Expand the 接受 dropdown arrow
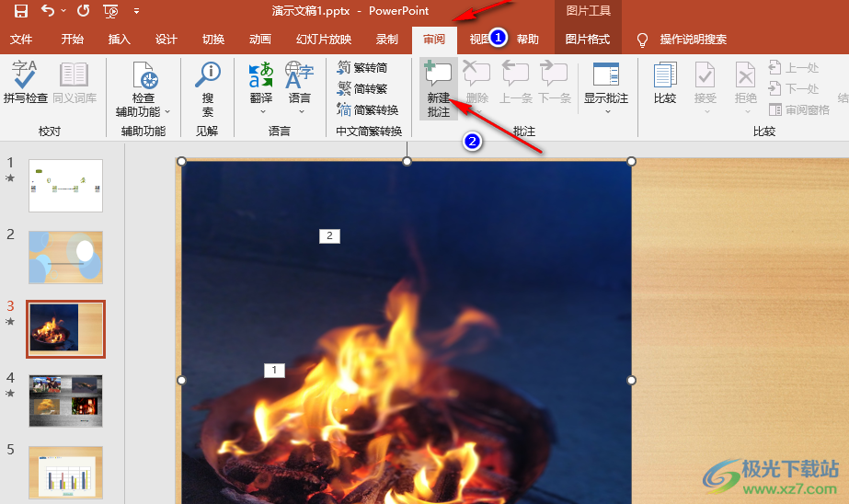Screen dimensions: 849x504 pyautogui.click(x=706, y=112)
